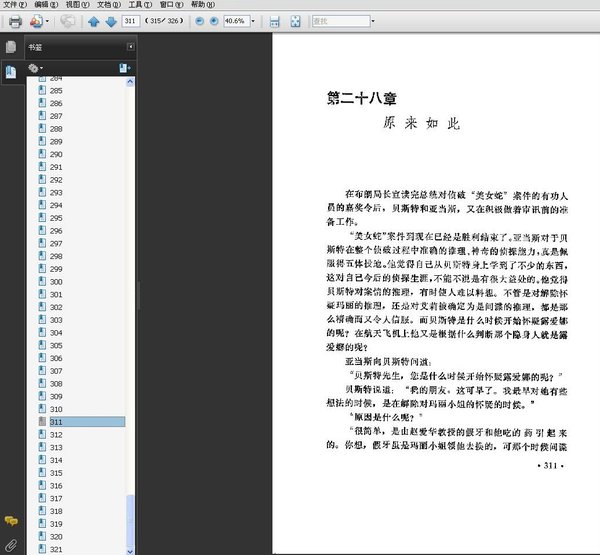Open the Pages thumbnail panel icon
This screenshot has height=555, width=600.
tap(10, 47)
